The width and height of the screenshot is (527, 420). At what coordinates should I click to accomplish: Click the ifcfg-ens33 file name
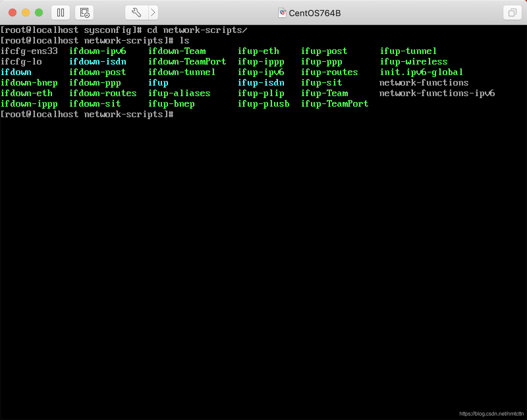tap(29, 51)
